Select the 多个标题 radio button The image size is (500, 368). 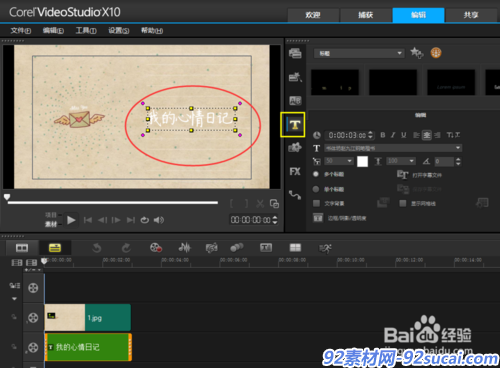tap(316, 174)
